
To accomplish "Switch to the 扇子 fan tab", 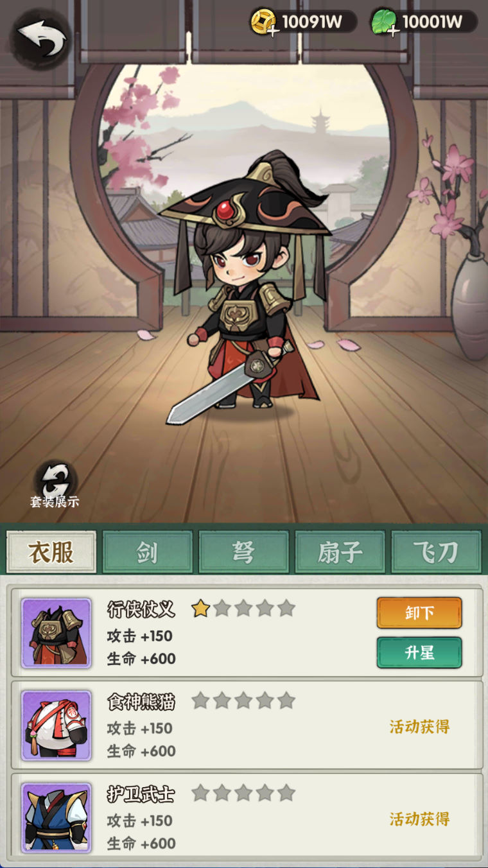I will (x=340, y=552).
